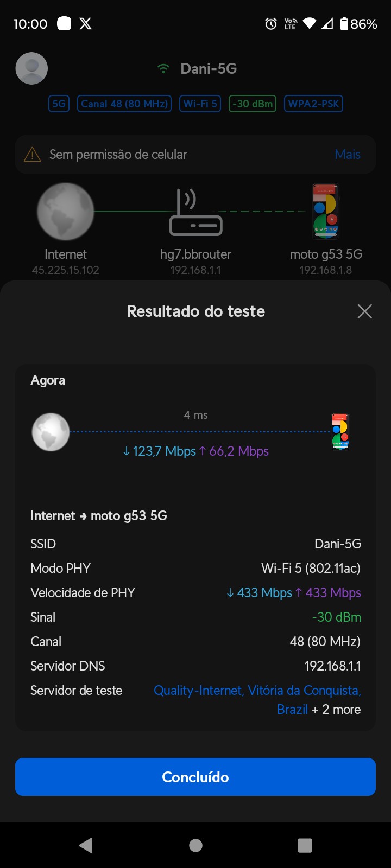Tap the phone icon in Agora card
The height and width of the screenshot is (868, 391).
340,432
